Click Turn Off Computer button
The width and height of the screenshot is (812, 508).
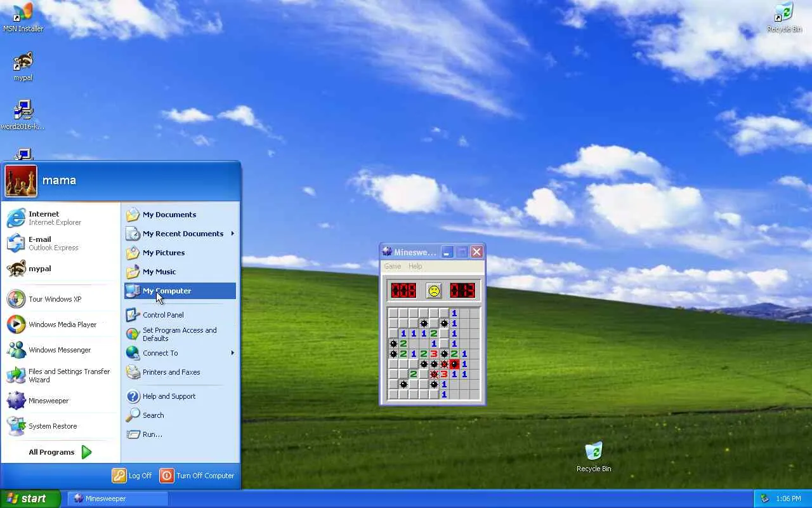[198, 476]
